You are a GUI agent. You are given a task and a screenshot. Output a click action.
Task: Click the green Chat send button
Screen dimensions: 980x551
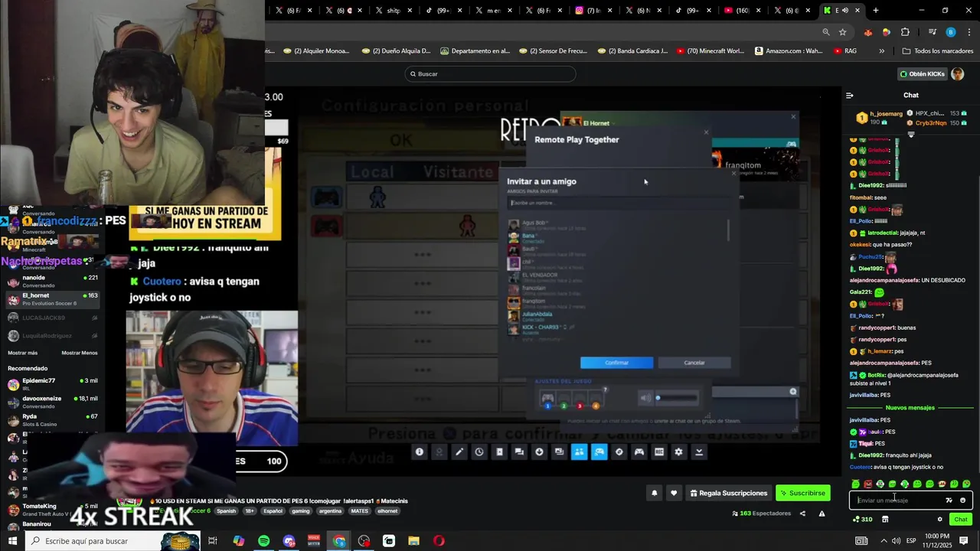pos(960,520)
